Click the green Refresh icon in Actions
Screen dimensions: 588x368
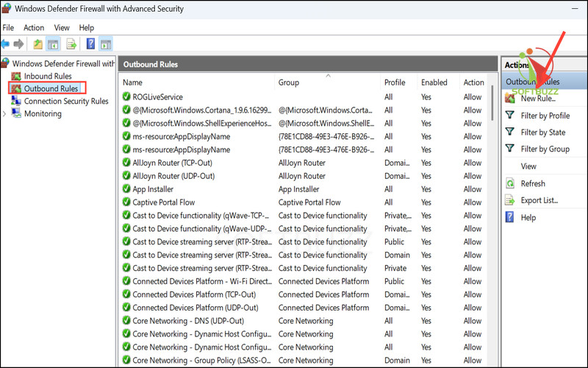(x=510, y=183)
